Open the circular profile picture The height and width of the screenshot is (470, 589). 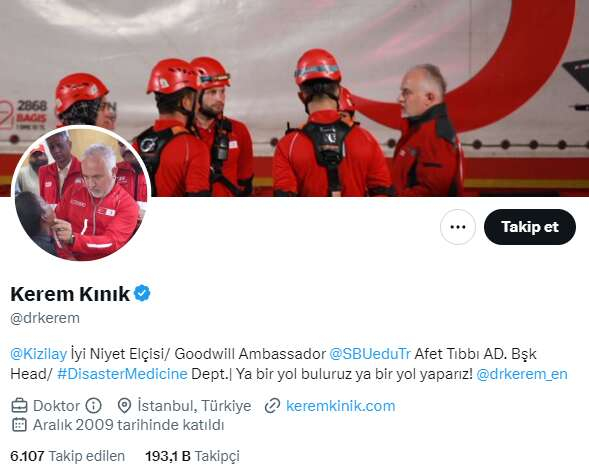[x=81, y=193]
